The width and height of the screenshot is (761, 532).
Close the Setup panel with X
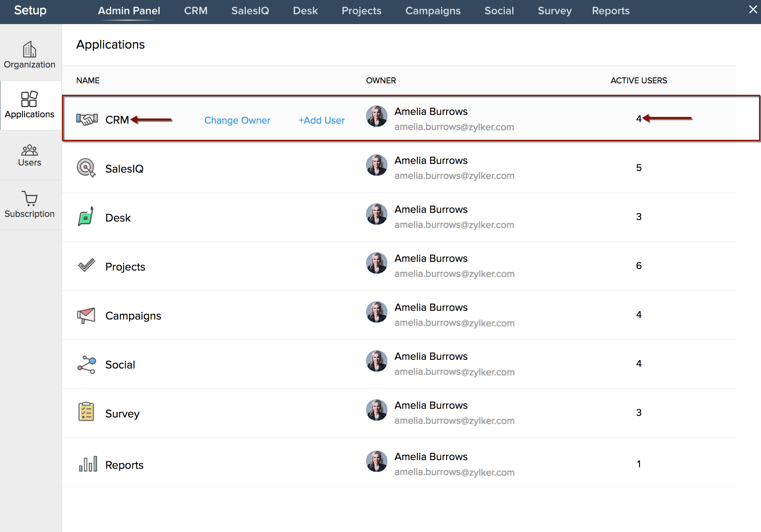click(753, 9)
